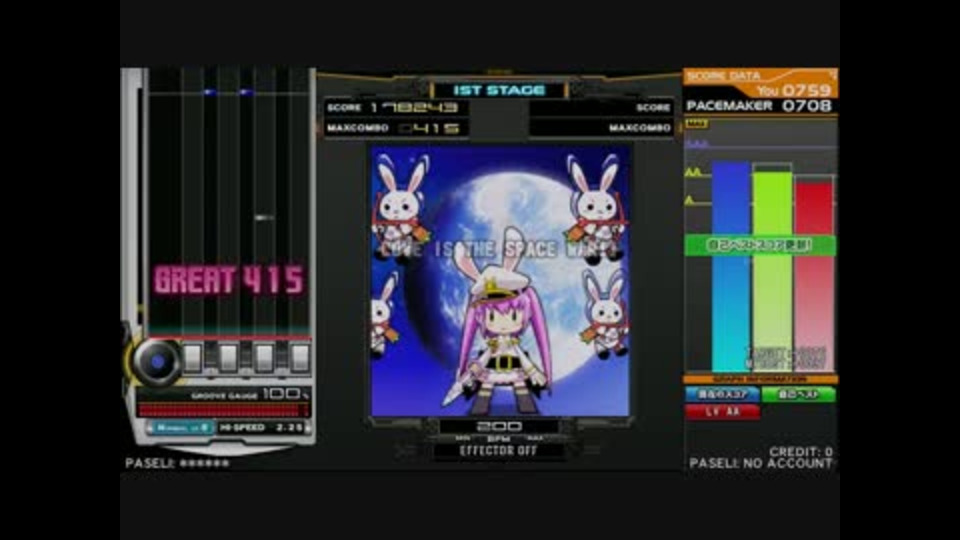Click the PASELI: NO ACCOUNT text

pyautogui.click(x=761, y=463)
